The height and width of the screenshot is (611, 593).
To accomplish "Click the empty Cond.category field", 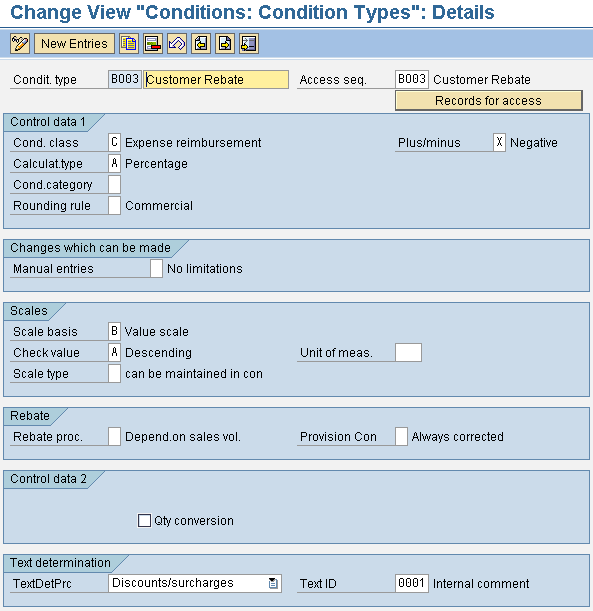I will coord(114,184).
